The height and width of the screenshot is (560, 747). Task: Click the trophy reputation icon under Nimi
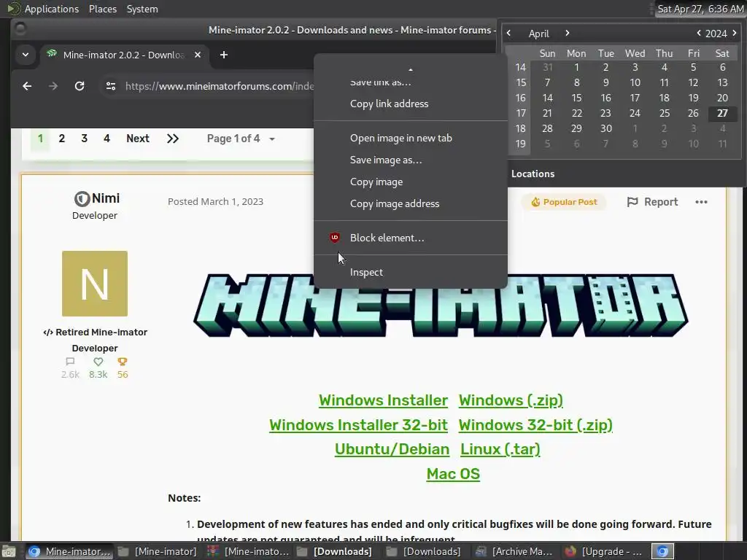(x=123, y=362)
